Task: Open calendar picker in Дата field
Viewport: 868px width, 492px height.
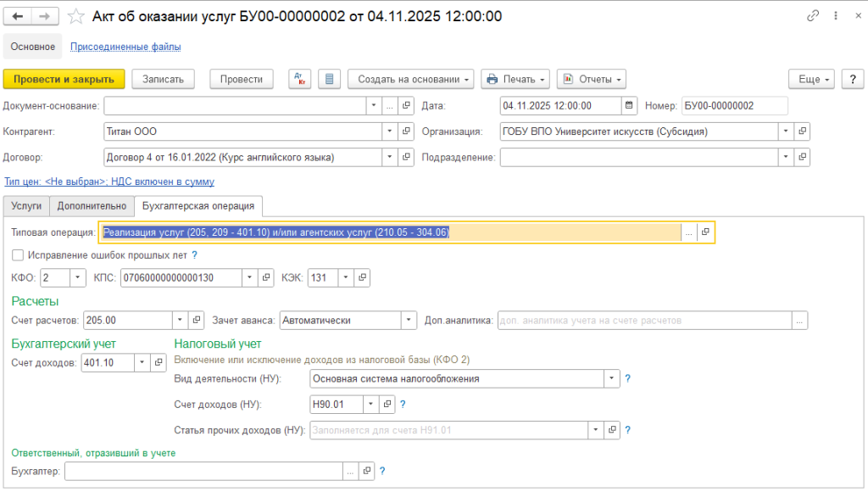Action: click(x=628, y=106)
